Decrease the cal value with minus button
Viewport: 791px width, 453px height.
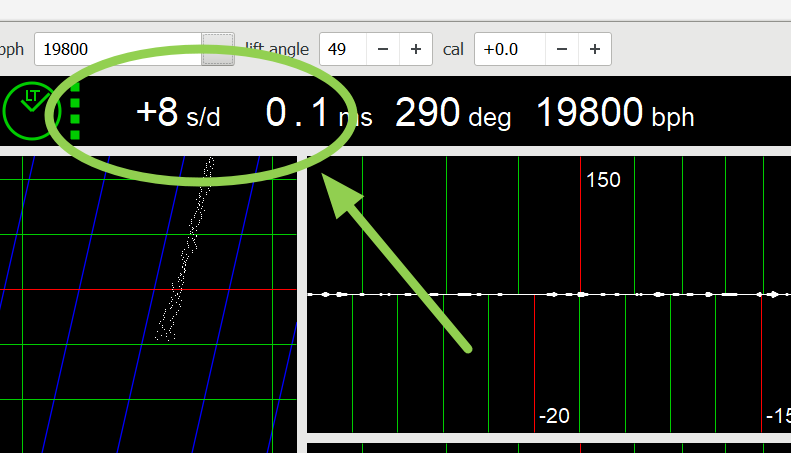[x=562, y=48]
